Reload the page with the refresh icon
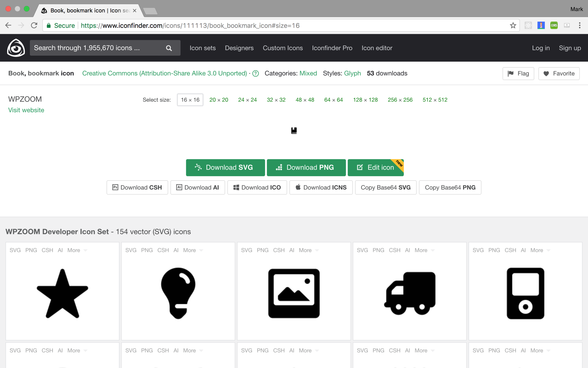The image size is (588, 368). coord(34,25)
